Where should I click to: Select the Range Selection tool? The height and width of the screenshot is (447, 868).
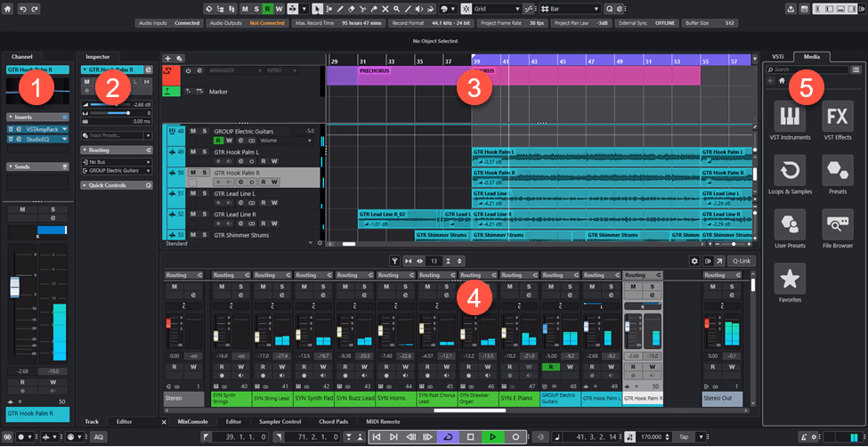[329, 9]
